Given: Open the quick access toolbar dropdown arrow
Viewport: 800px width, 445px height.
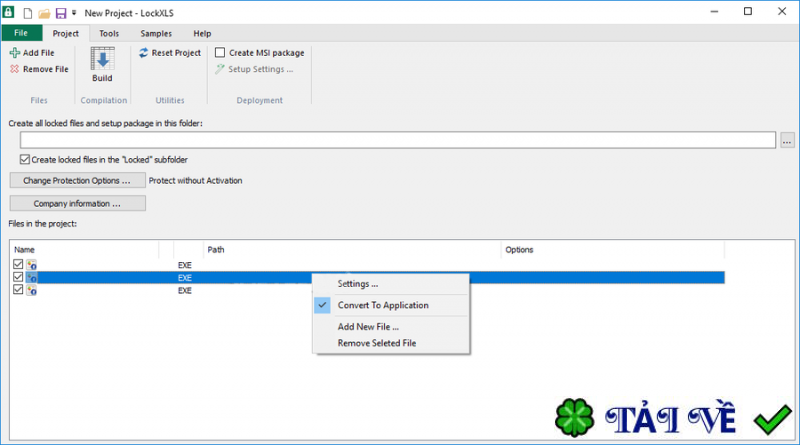Looking at the screenshot, I should [x=74, y=13].
